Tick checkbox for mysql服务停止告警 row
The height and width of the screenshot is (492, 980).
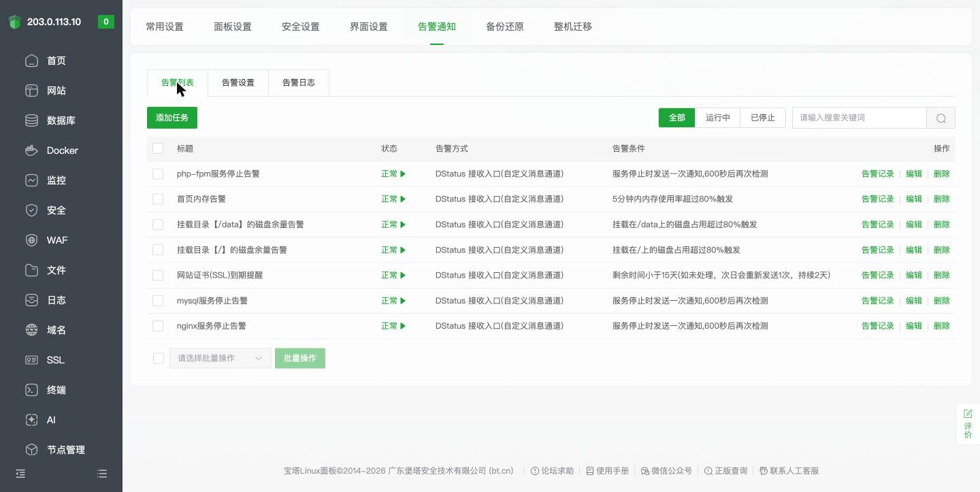158,301
